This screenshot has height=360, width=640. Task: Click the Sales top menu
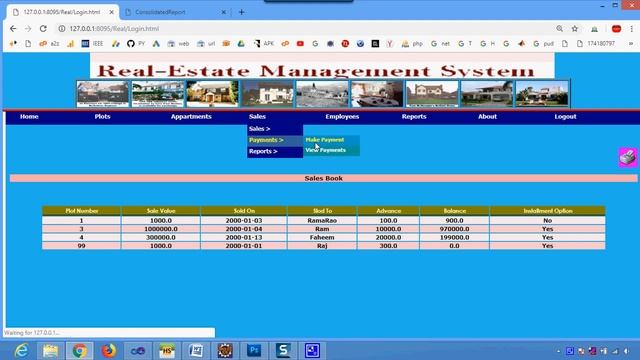coord(257,117)
